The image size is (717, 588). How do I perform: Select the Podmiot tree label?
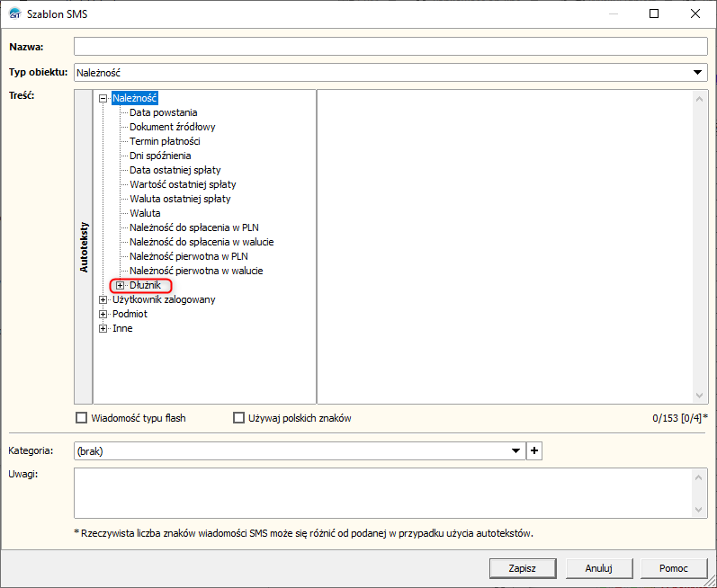[130, 314]
